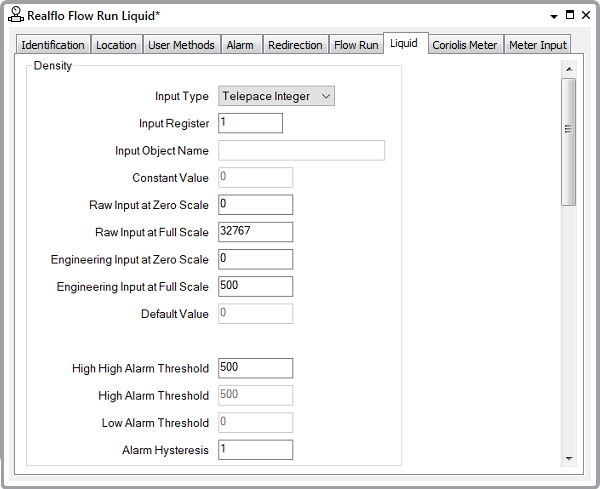Open the Input Type dropdown
Screen dimensions: 600x489
(x=276, y=96)
